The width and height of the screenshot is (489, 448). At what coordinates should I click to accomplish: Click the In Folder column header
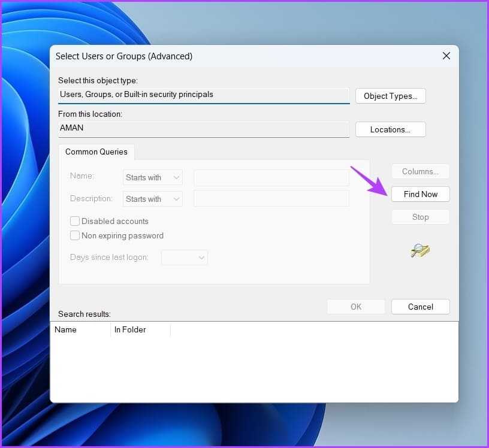point(130,329)
